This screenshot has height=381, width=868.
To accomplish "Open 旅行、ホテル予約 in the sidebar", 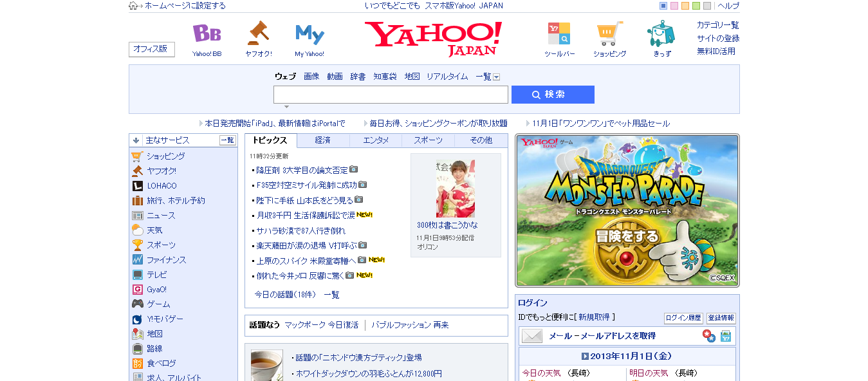I will [176, 200].
